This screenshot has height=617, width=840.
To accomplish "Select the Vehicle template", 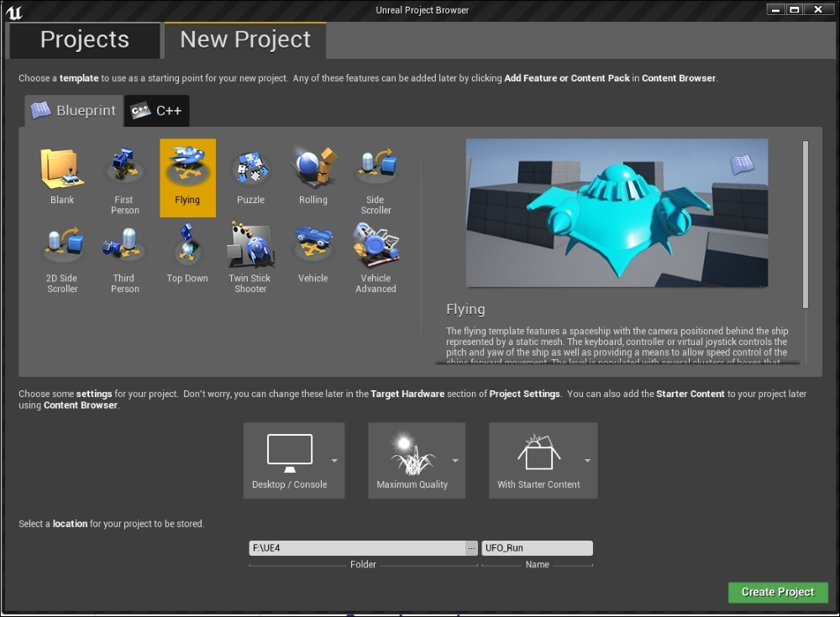I will (312, 257).
